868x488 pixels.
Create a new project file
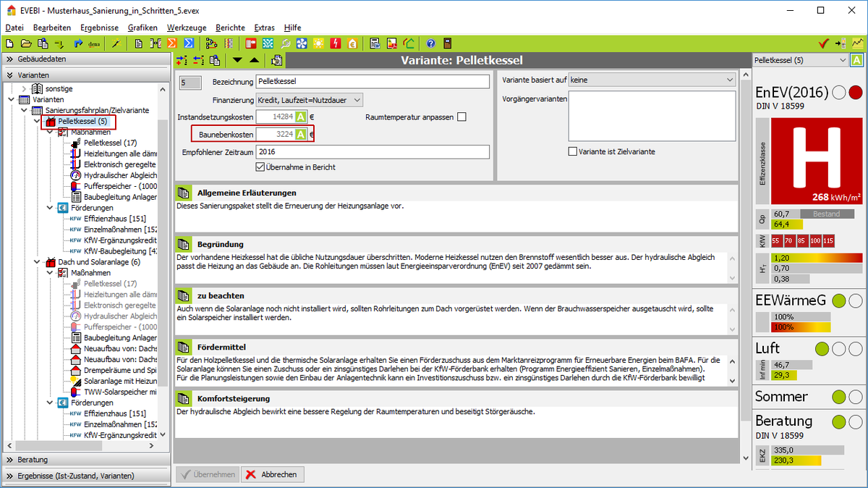(9, 43)
